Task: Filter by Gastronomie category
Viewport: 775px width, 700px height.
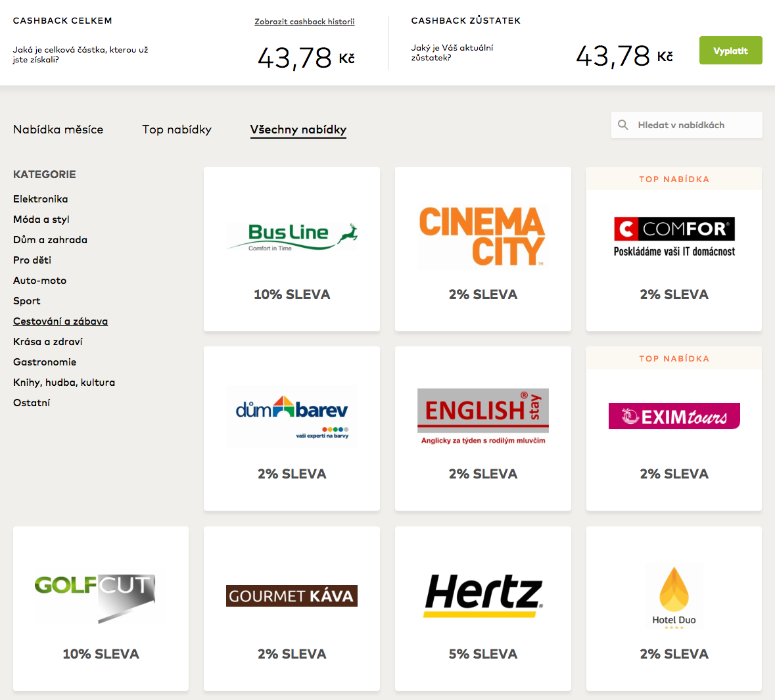Action: pyautogui.click(x=45, y=362)
